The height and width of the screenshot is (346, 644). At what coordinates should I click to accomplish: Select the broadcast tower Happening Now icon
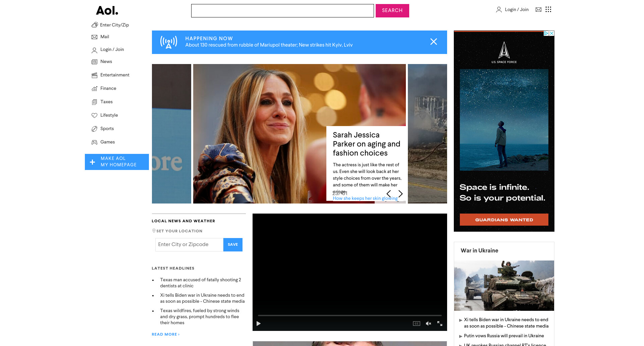(x=168, y=42)
